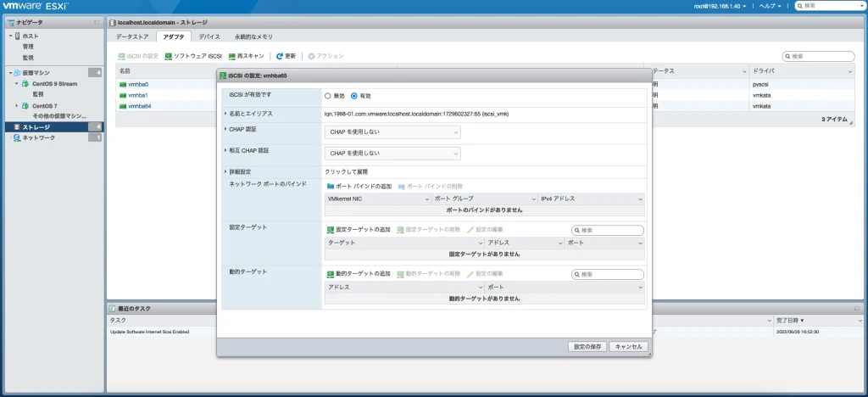Click the iSCSI dialog title icon
Screen dimensions: 868x397
point(223,75)
